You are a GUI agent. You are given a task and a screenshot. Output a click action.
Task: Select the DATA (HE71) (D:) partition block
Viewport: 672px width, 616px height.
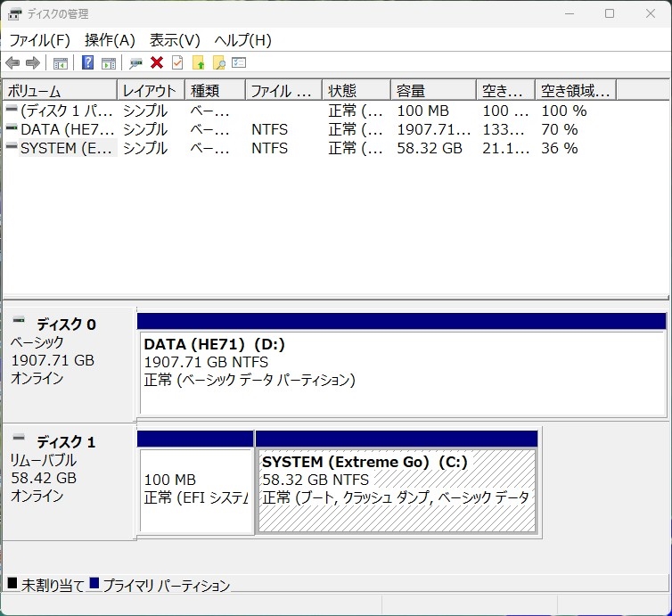[402, 372]
